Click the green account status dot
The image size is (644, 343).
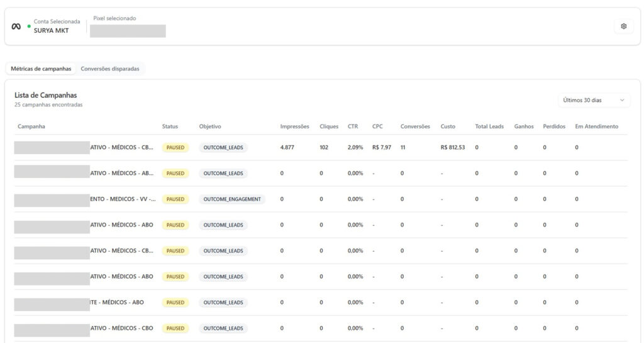[29, 26]
